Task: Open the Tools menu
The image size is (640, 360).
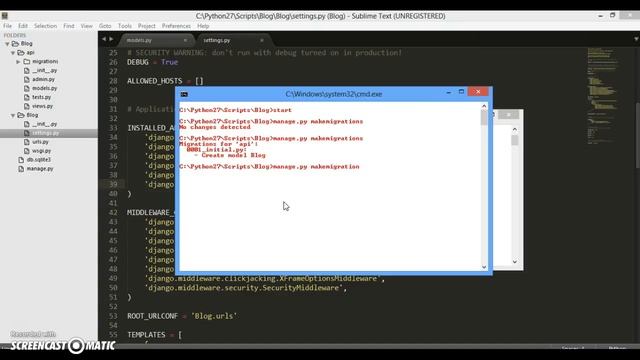Action: (x=124, y=26)
